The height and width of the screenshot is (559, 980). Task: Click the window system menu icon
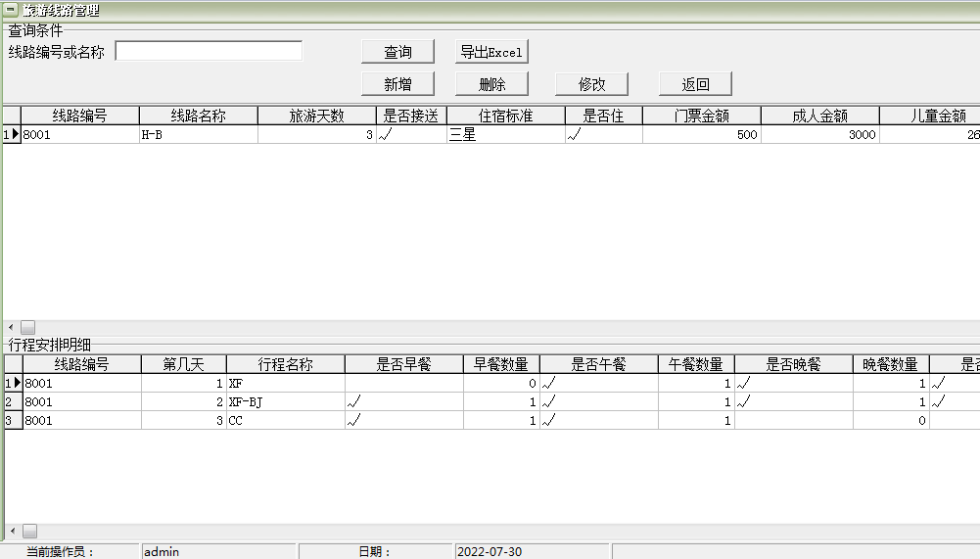click(x=11, y=10)
